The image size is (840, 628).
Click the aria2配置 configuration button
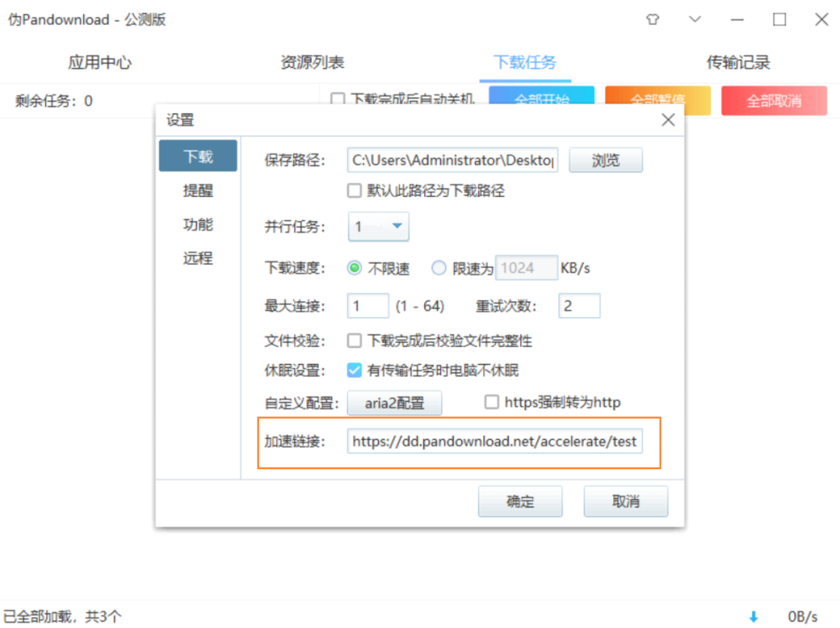click(394, 402)
